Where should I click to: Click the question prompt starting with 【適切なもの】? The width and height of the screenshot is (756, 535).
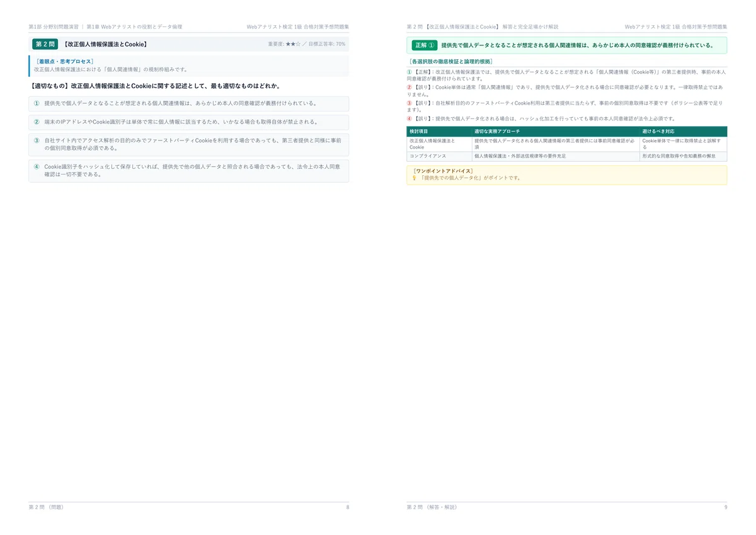pos(155,86)
